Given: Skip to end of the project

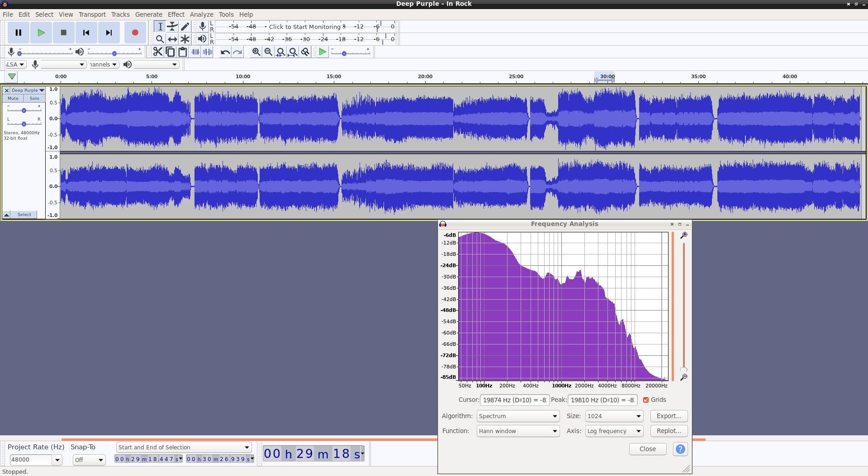Looking at the screenshot, I should coord(109,33).
